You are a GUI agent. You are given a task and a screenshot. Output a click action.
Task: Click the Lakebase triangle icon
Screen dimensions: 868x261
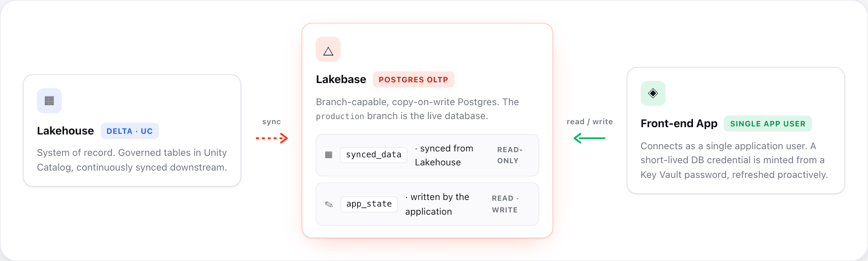[x=328, y=49]
